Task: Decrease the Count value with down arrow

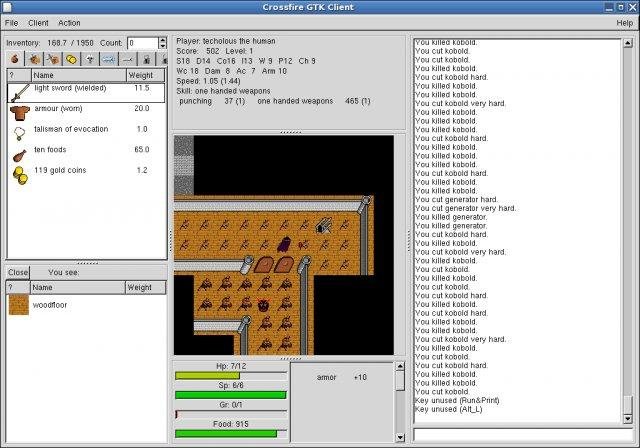Action: pos(162,46)
